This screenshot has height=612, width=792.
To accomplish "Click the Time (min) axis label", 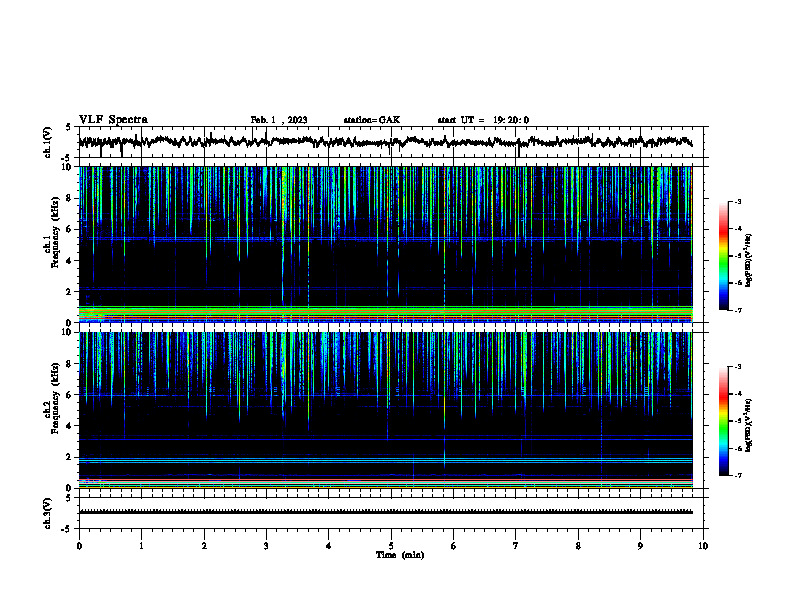I will (x=400, y=555).
